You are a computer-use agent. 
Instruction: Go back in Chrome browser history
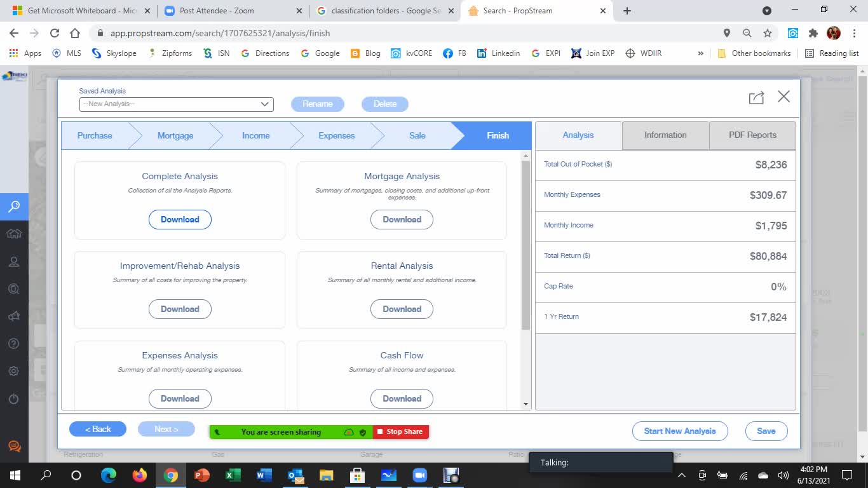[14, 33]
